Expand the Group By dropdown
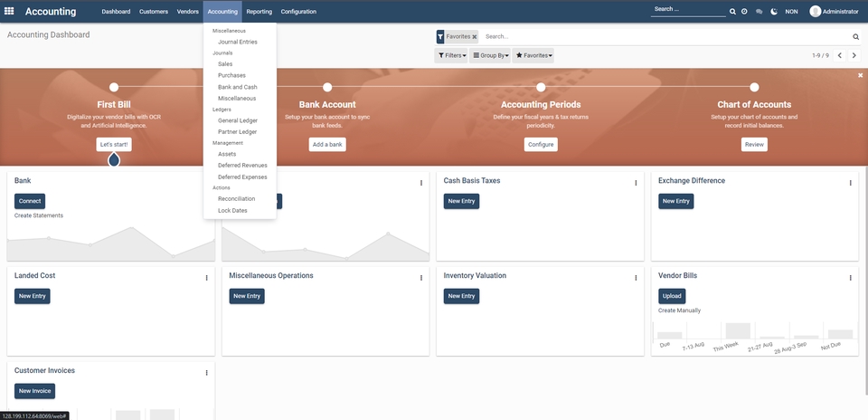 point(490,55)
